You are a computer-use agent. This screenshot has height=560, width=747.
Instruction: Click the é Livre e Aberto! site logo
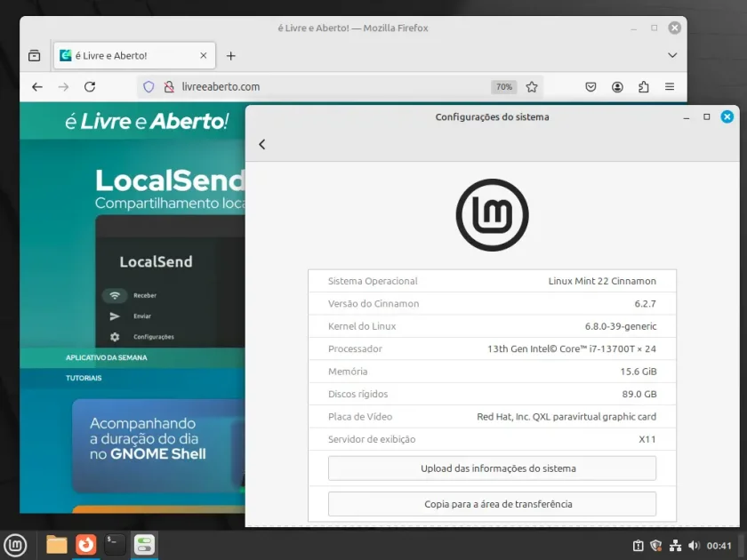[147, 122]
